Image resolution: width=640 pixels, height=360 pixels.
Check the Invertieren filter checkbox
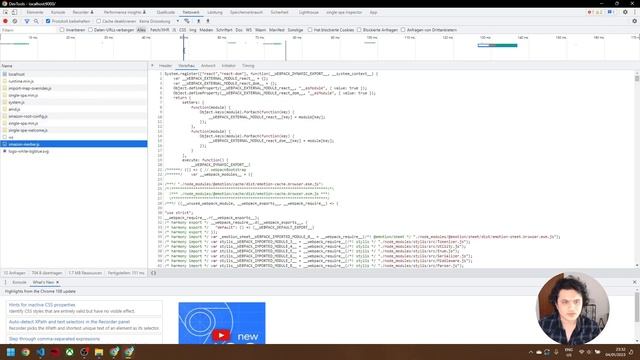(62, 30)
